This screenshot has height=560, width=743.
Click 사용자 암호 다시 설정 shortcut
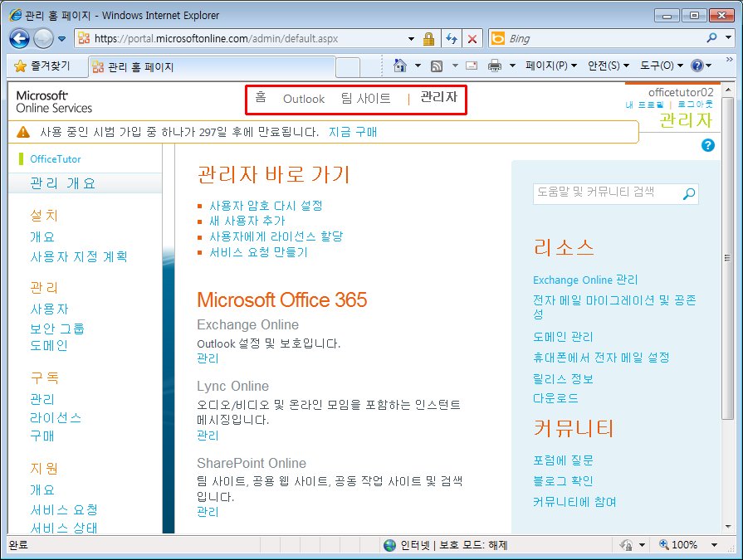pyautogui.click(x=266, y=206)
